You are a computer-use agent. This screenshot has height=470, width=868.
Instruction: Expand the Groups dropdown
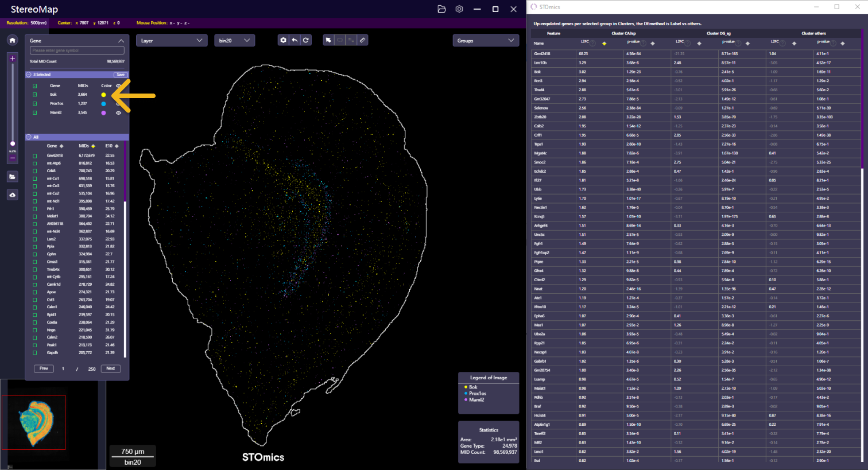click(x=485, y=41)
